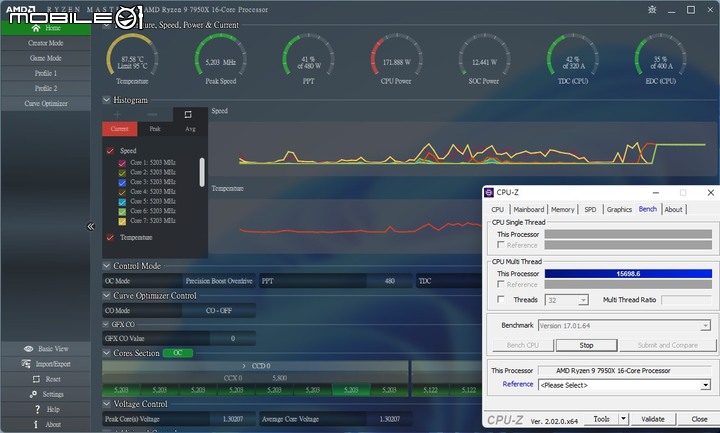The width and height of the screenshot is (720, 433).
Task: Show Avg values in histogram
Action: (190, 129)
